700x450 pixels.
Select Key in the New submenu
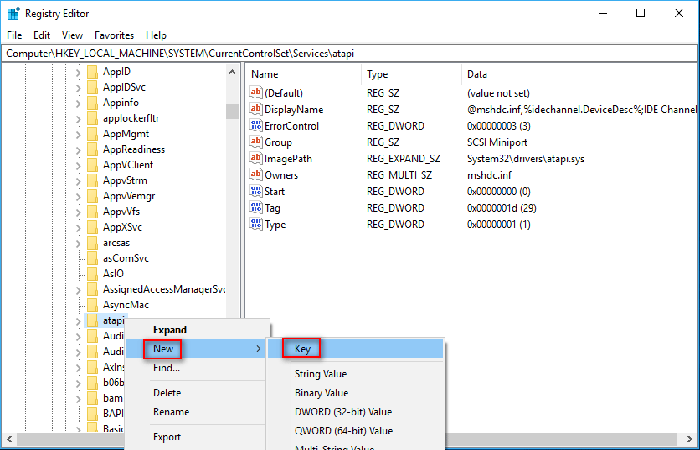pyautogui.click(x=355, y=349)
